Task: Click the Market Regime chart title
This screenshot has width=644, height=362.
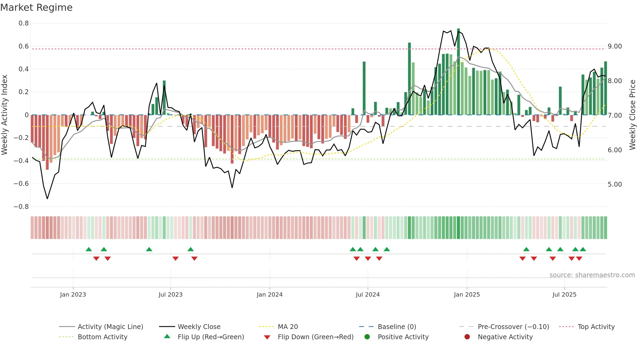Action: coord(36,8)
